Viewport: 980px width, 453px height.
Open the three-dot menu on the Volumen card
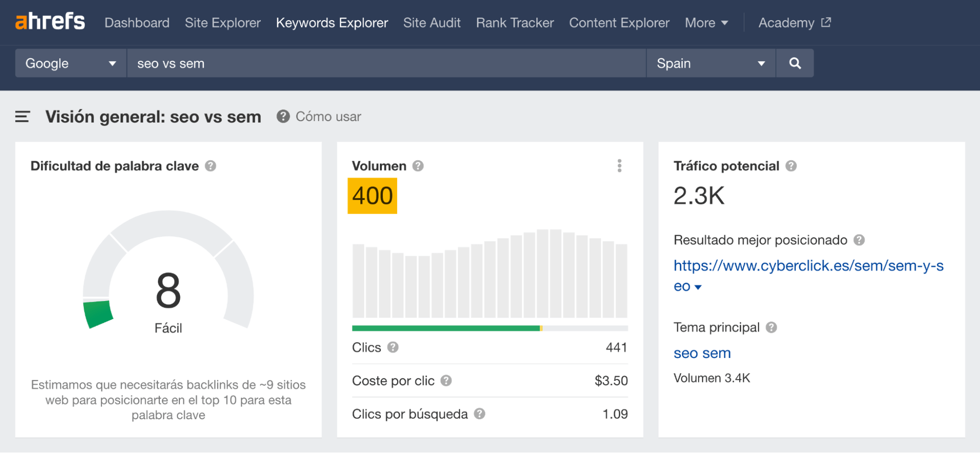620,166
